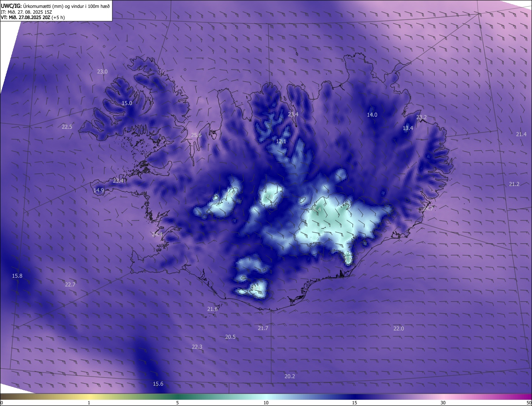Viewport: 532px width, 406px height.
Task: Click the map value "23.0"
Action: (x=102, y=71)
